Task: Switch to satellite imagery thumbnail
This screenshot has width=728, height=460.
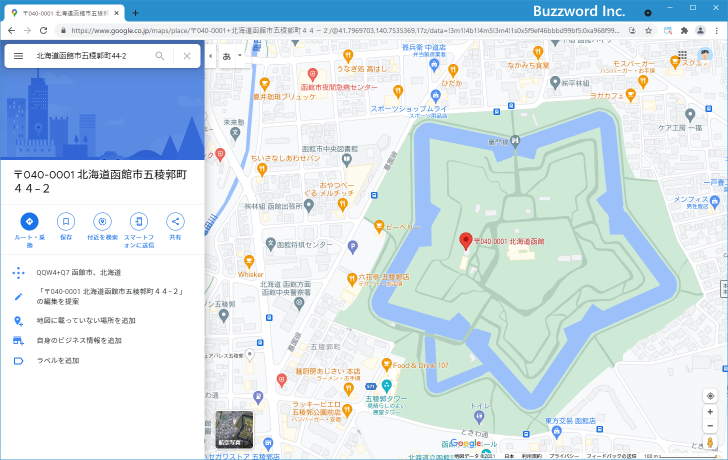Action: pos(234,429)
